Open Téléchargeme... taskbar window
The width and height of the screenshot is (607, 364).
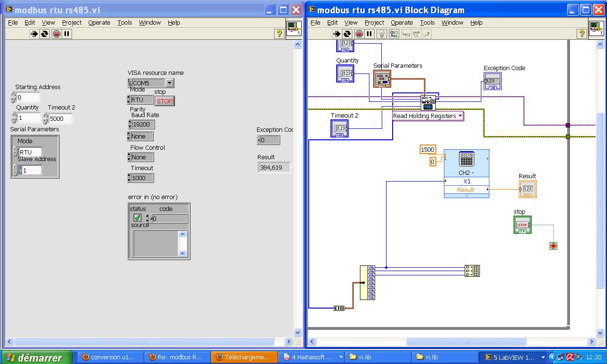tap(244, 357)
